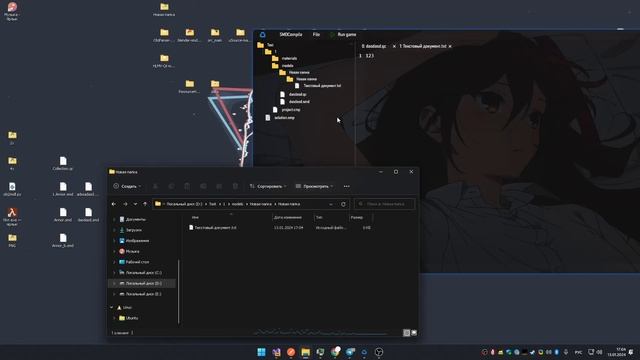Screen dimensions: 640x360
Task: Select Текстовый документ.txt in Explorer file list
Action: pos(212,227)
